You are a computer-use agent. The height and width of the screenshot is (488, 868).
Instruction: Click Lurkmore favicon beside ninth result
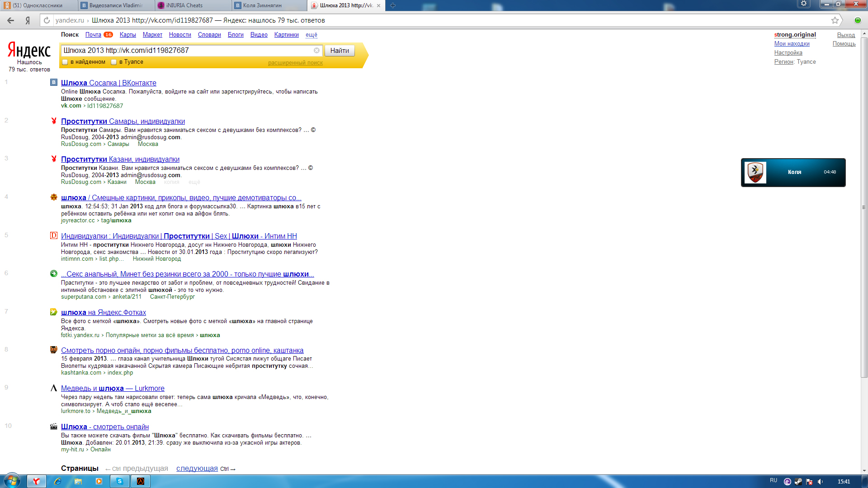(54, 388)
